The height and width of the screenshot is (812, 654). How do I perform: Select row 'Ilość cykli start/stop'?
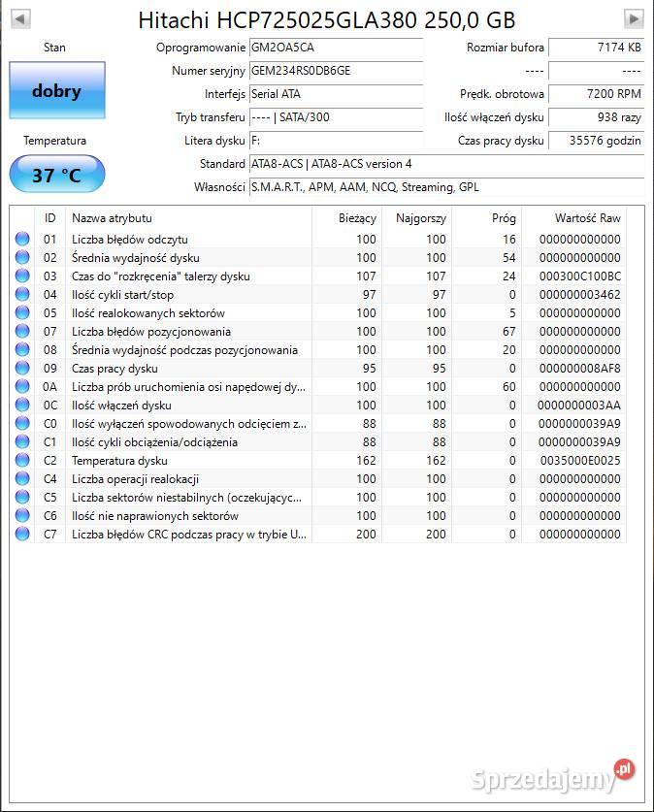tap(318, 294)
